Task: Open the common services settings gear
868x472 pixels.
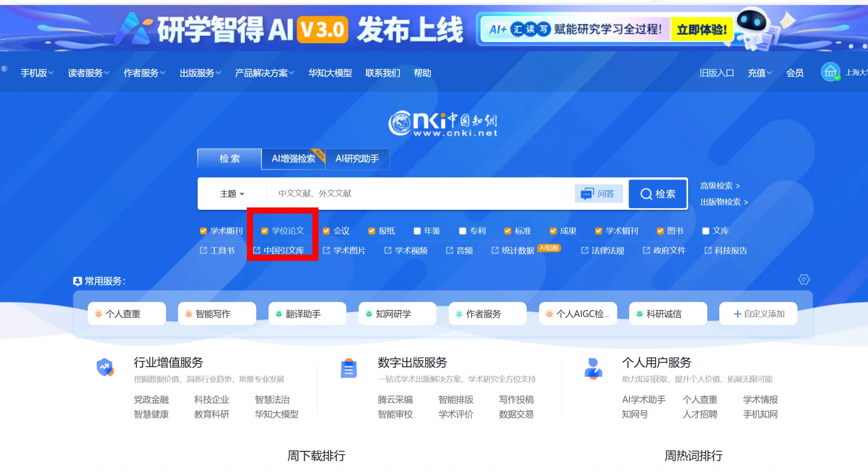Action: [804, 279]
